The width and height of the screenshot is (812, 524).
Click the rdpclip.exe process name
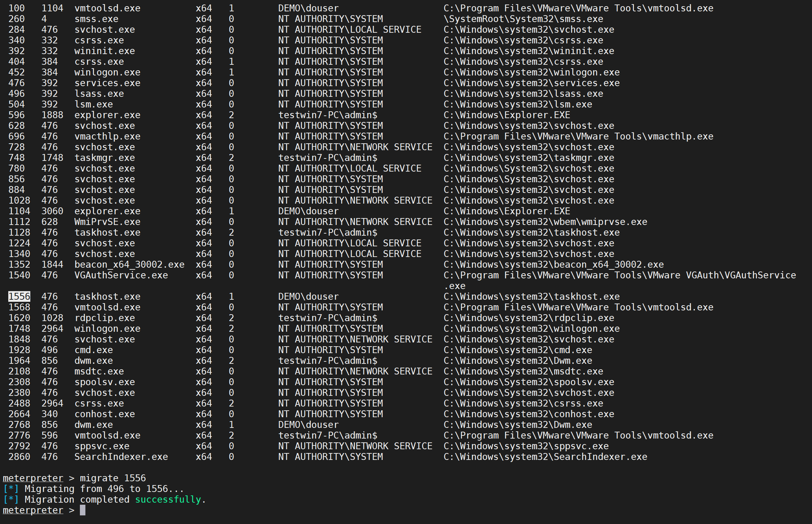point(105,318)
